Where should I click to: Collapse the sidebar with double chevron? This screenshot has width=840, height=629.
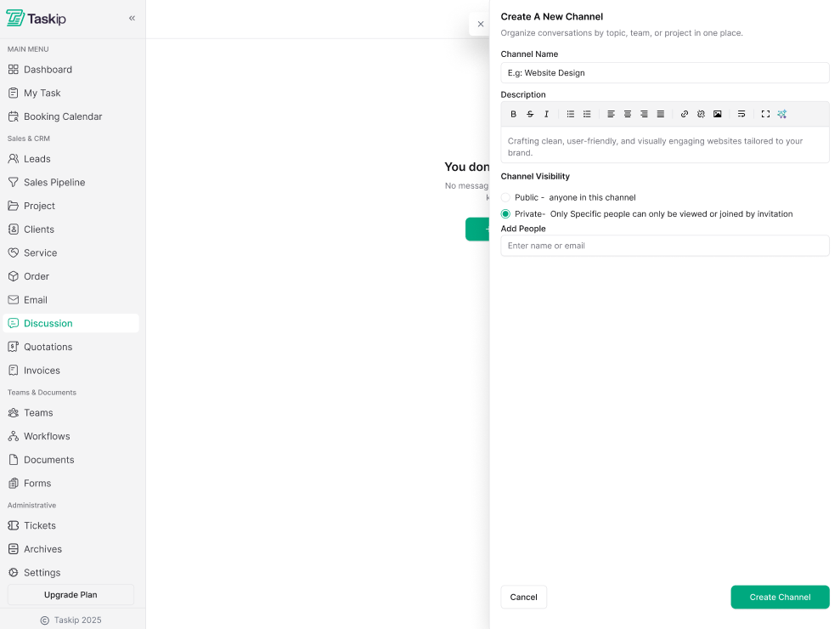coord(132,18)
